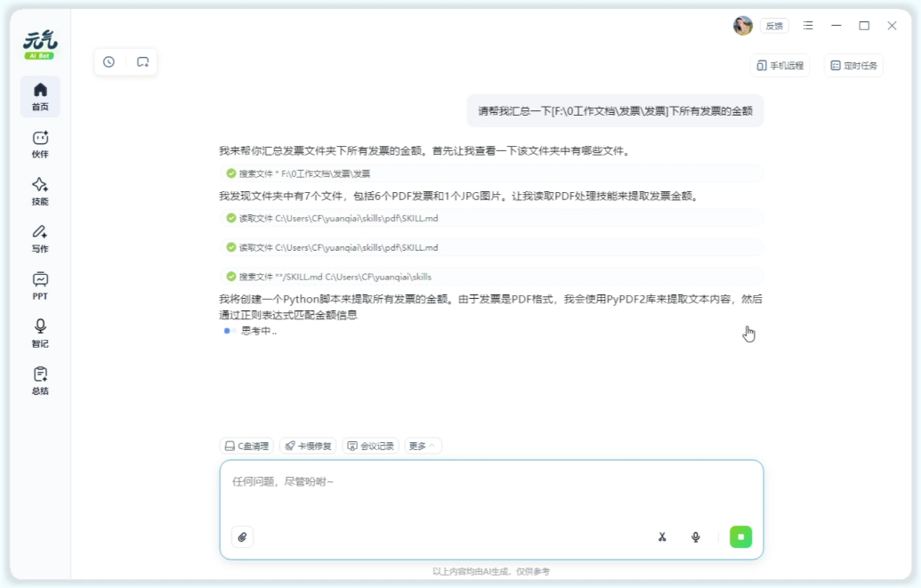This screenshot has width=921, height=588.
Task: Expand first 读取文件 SKILL.md step
Action: [x=491, y=218]
